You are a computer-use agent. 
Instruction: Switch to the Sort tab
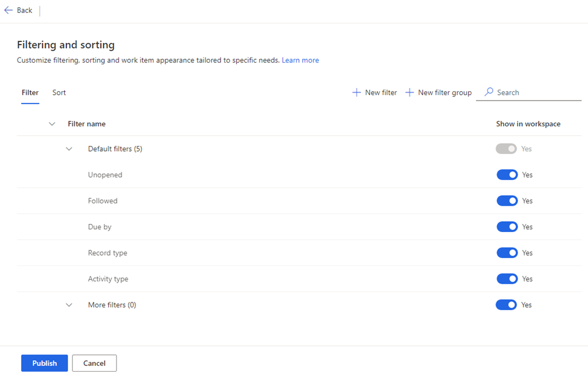(x=59, y=92)
